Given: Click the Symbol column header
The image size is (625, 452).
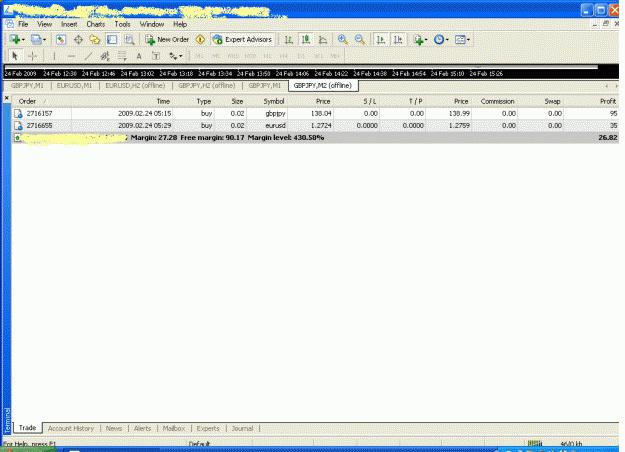Looking at the screenshot, I should [x=267, y=102].
